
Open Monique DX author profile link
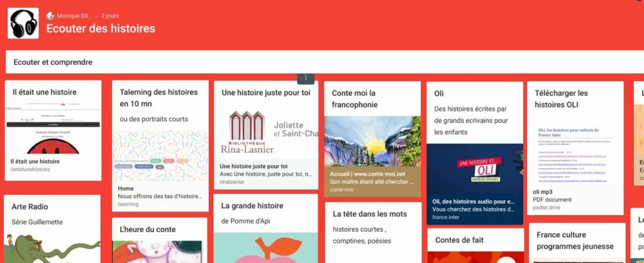72,16
